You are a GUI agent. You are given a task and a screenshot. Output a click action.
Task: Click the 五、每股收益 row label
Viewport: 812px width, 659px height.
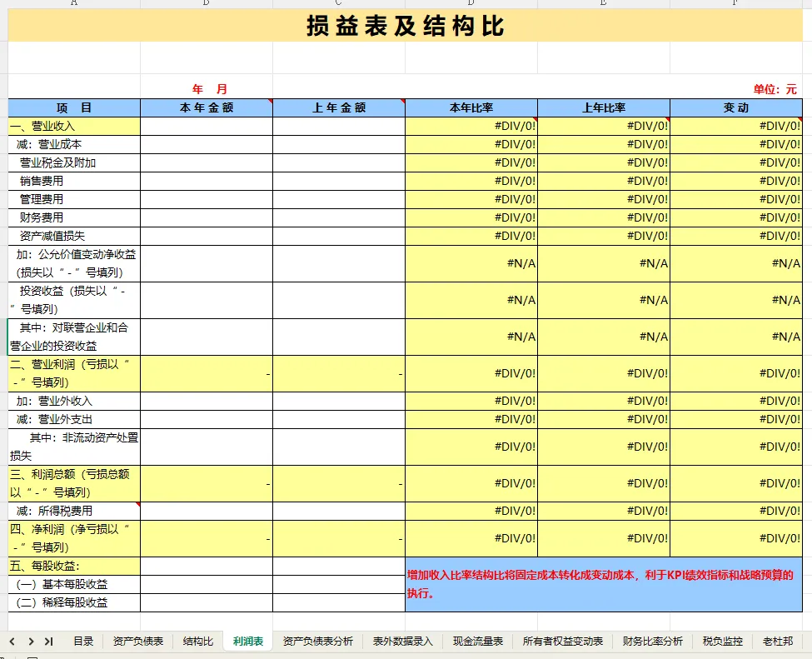pos(74,566)
